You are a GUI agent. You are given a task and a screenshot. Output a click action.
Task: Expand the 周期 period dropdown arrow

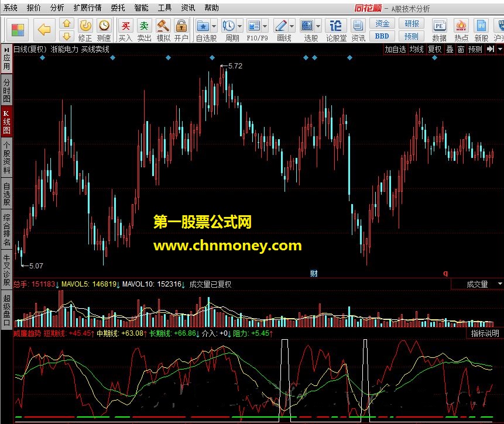coord(240,26)
